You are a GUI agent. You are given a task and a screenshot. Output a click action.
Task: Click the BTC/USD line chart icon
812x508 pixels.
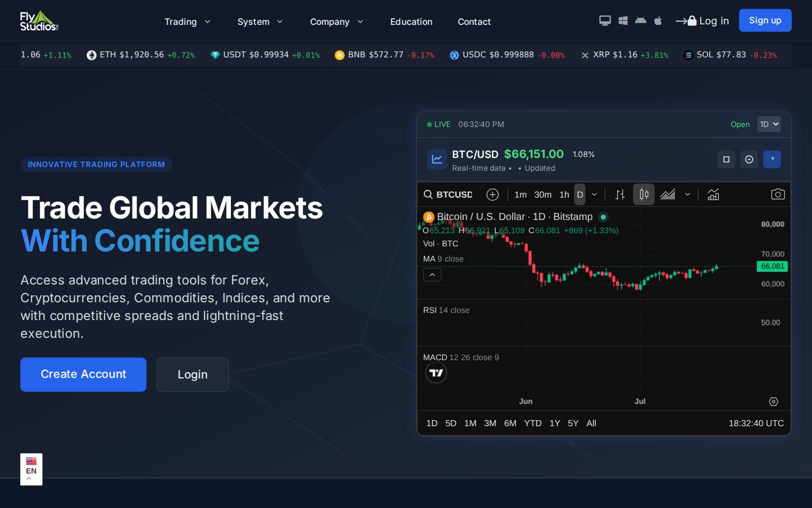click(x=436, y=159)
